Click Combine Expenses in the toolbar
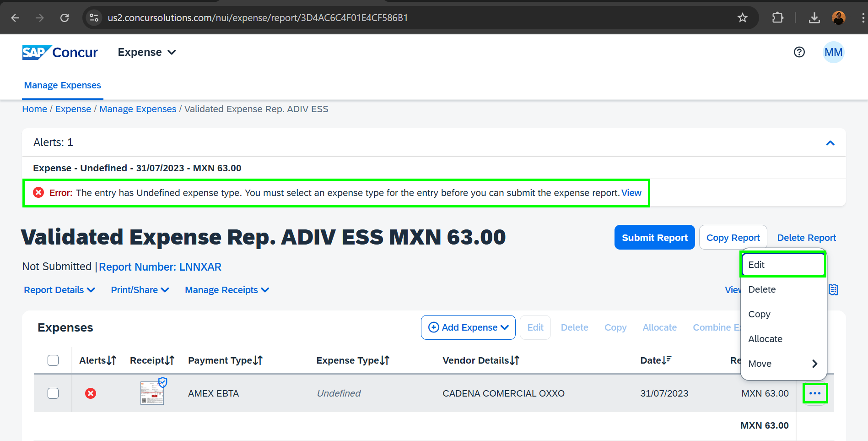Image resolution: width=868 pixels, height=441 pixels. [x=716, y=327]
